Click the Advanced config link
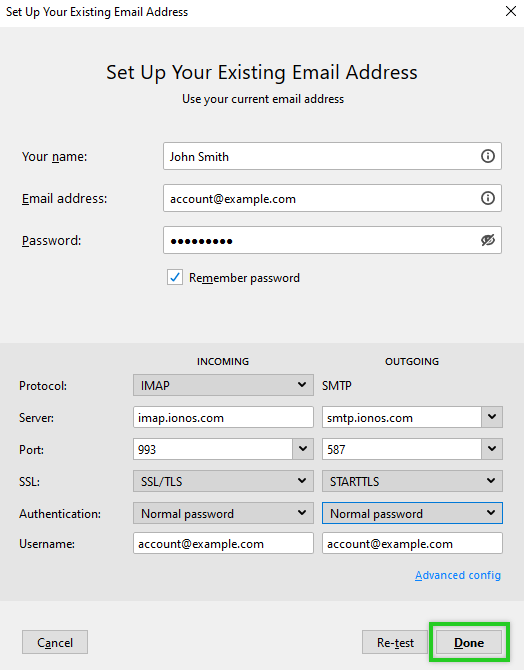 click(458, 575)
